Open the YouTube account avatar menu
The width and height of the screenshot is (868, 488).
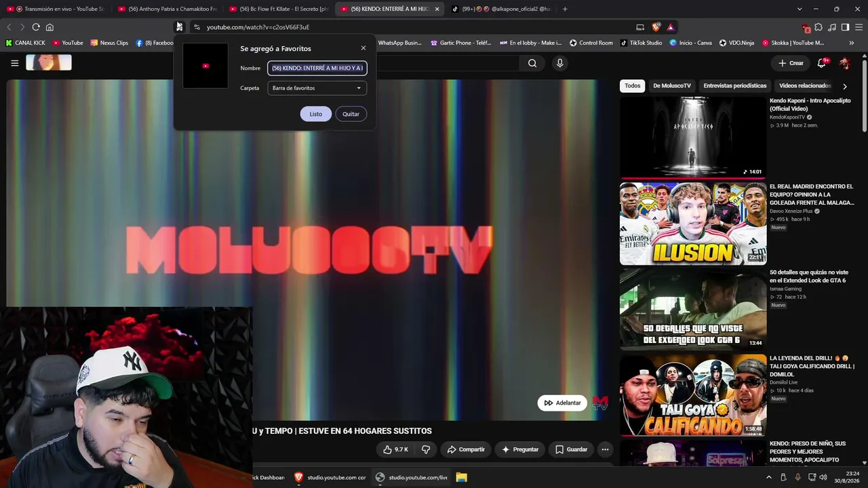pyautogui.click(x=844, y=63)
